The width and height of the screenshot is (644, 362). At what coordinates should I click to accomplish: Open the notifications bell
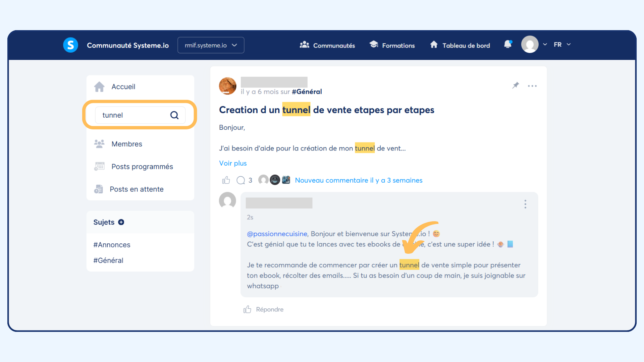click(x=508, y=45)
